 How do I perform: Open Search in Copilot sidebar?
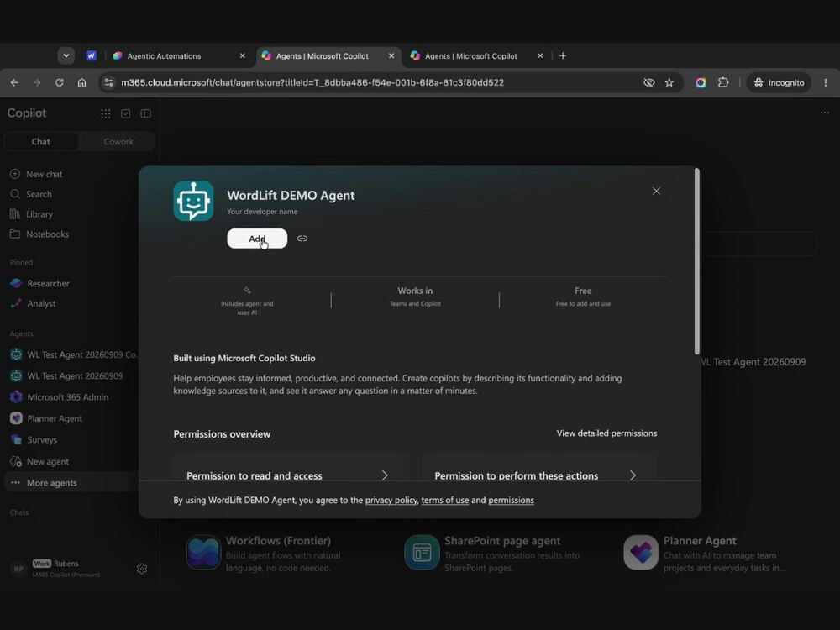coord(39,194)
